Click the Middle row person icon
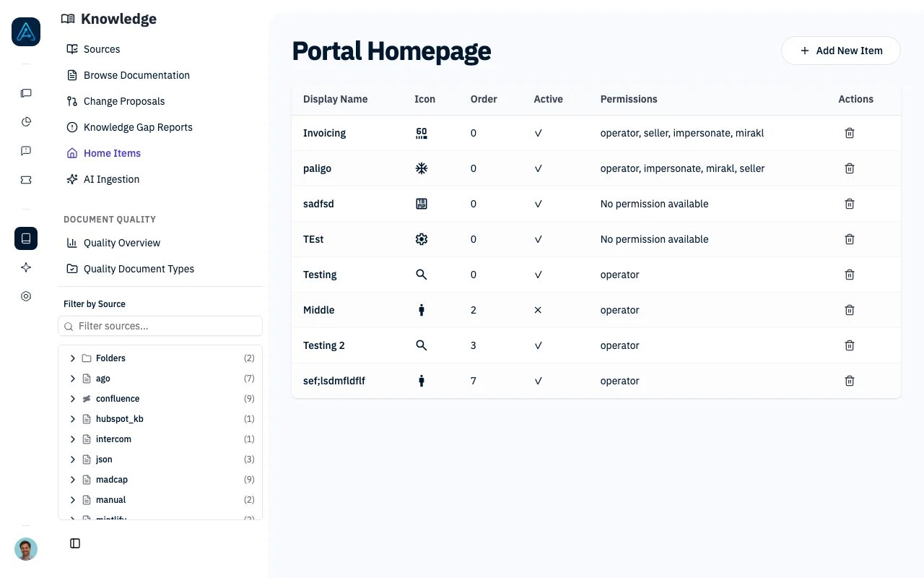This screenshot has height=578, width=924. (422, 310)
